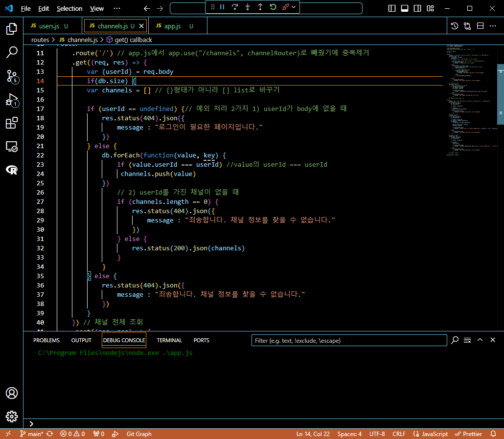Open Git Graph from status bar
The height and width of the screenshot is (439, 504).
[x=139, y=434]
